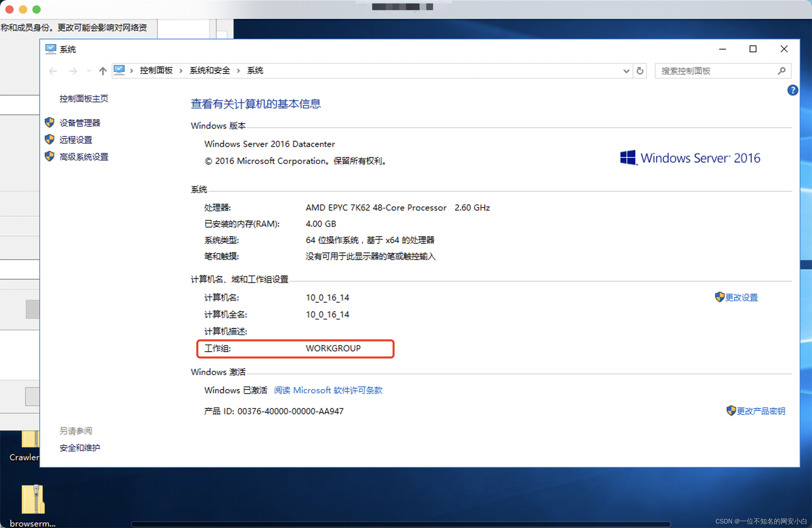Open 更改设置 to change computer name
The width and height of the screenshot is (812, 528).
coord(741,297)
